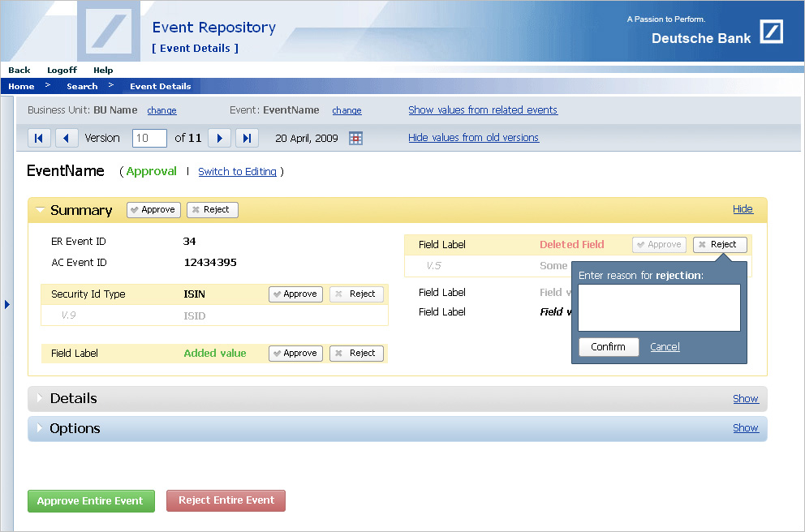Cancel the rejection popup
Viewport: 805px width, 532px height.
click(665, 347)
